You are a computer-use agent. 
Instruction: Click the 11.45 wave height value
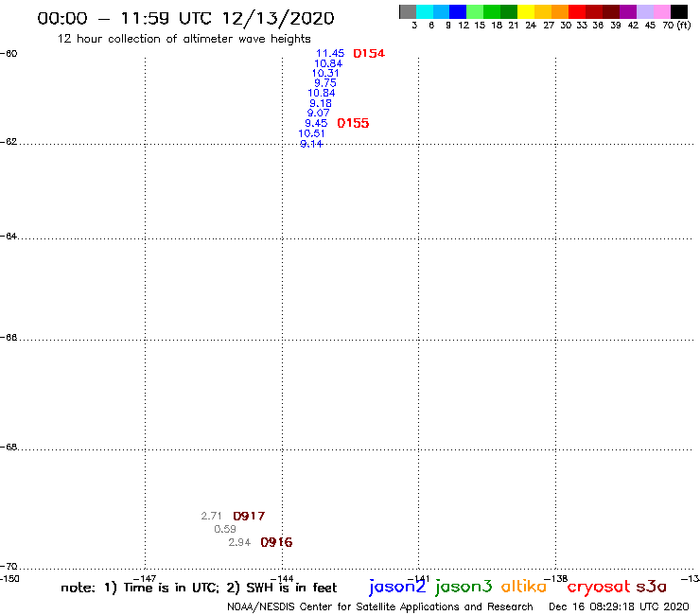pyautogui.click(x=330, y=53)
